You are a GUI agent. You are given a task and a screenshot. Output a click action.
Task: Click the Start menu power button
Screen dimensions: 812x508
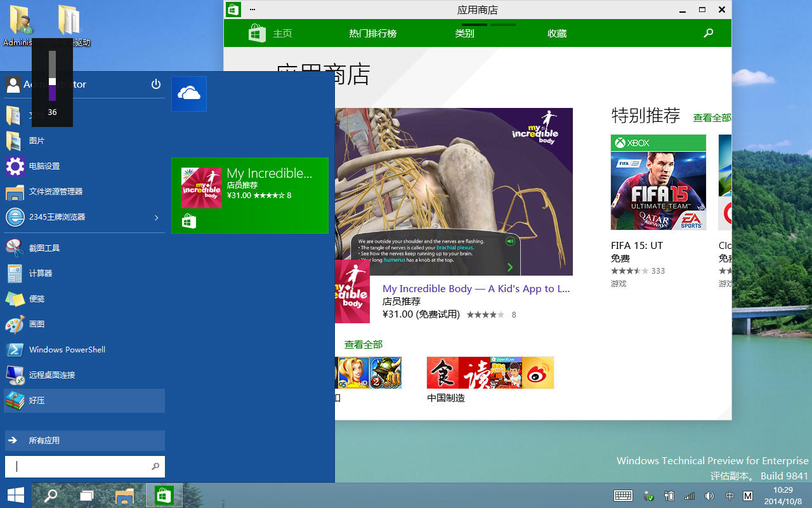[156, 84]
